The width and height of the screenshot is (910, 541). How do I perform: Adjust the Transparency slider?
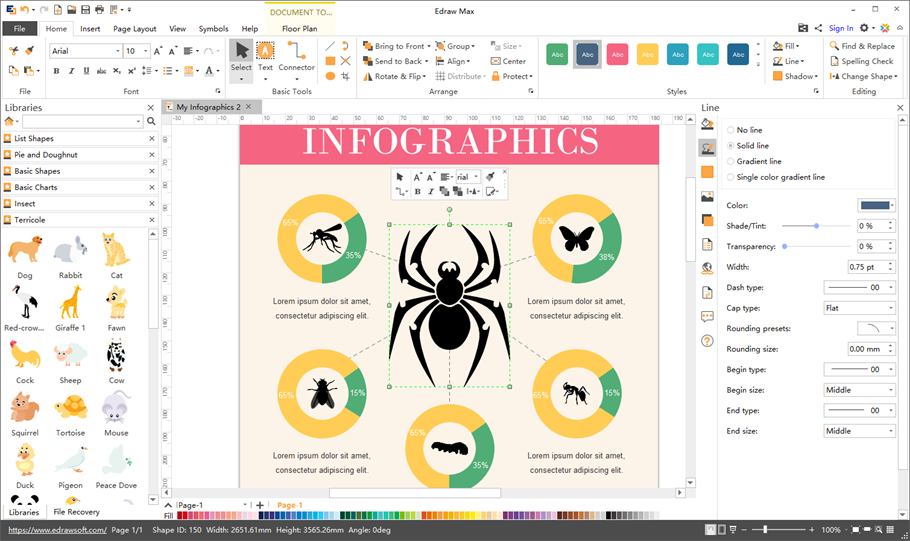[x=785, y=246]
